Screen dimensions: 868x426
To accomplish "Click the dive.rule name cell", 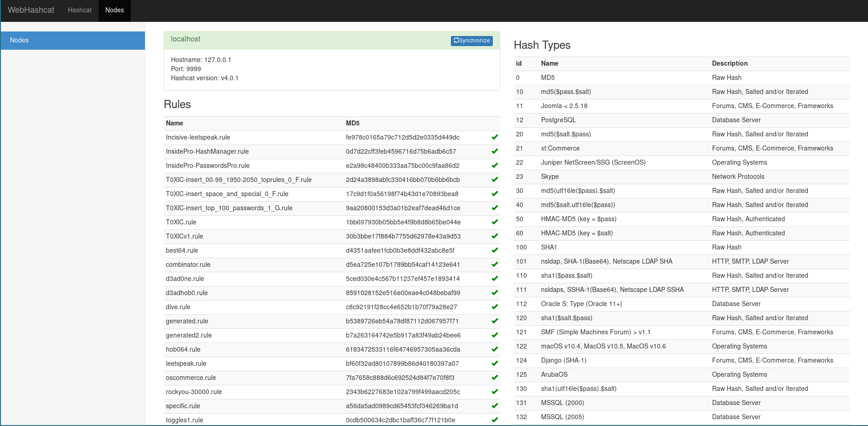I will pos(178,307).
